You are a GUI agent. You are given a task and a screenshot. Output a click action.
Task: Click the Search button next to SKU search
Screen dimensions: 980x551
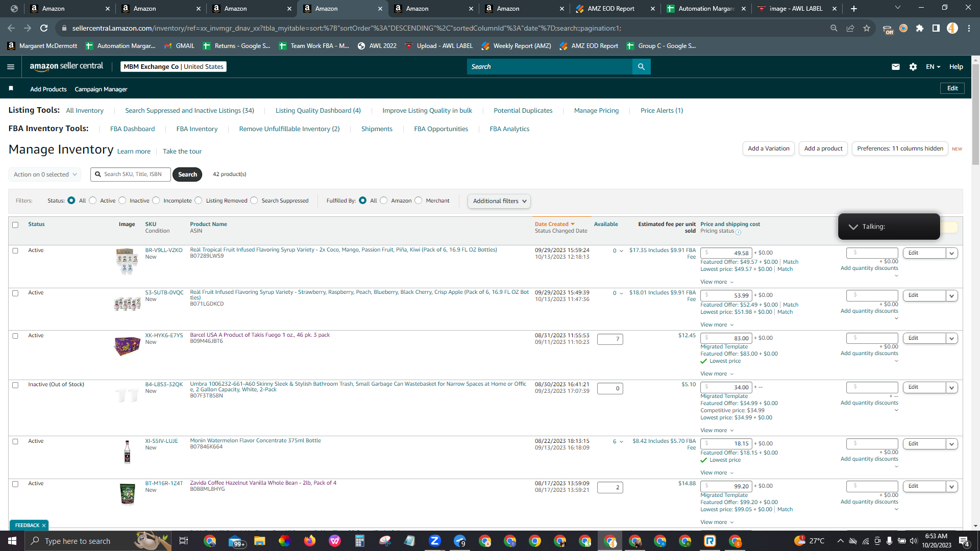pyautogui.click(x=187, y=174)
